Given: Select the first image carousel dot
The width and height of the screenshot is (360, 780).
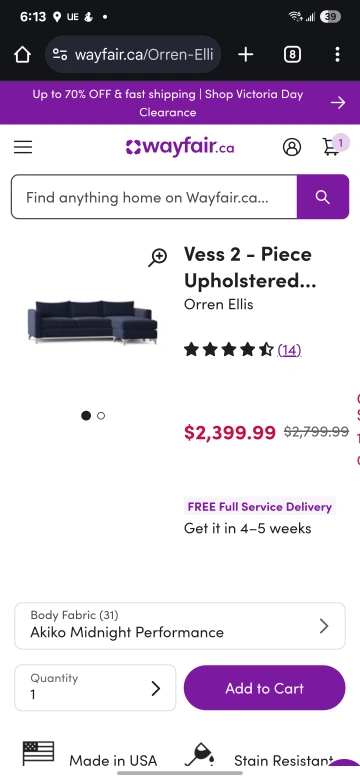Looking at the screenshot, I should click(x=86, y=415).
